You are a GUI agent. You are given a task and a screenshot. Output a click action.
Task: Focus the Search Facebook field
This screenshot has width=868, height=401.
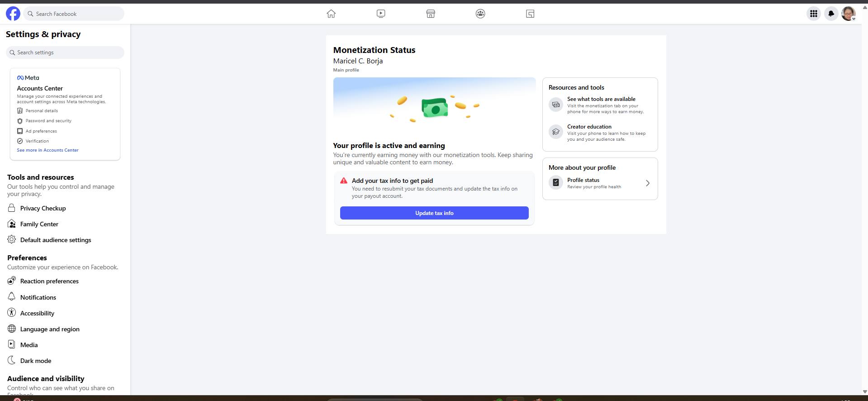[74, 14]
